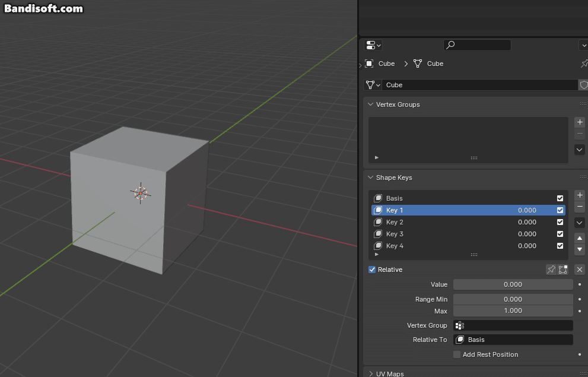
Task: Toggle shape key edit mode display
Action: [563, 270]
